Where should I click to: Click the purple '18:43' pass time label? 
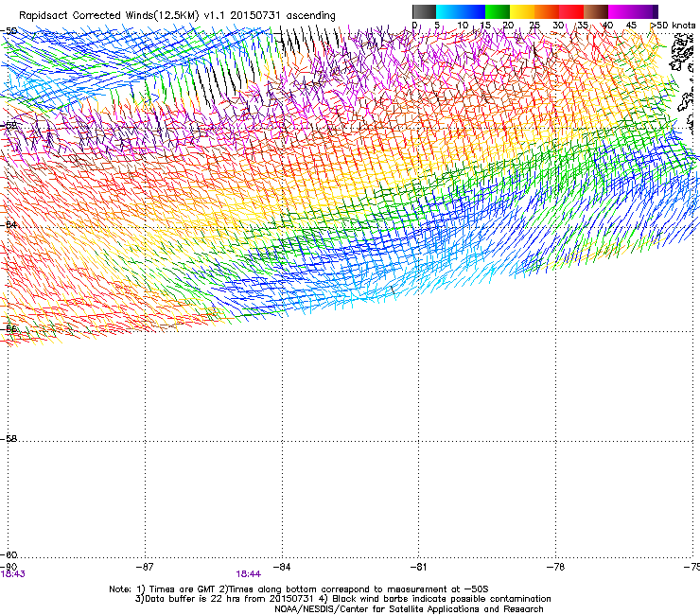(x=13, y=574)
